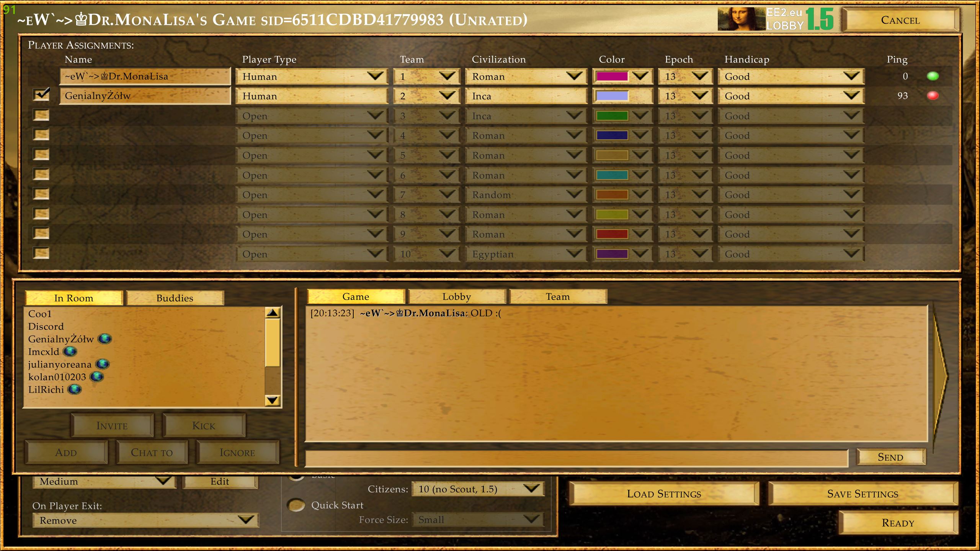Switch to the Team chat tab
Viewport: 980px width, 551px height.
(557, 297)
